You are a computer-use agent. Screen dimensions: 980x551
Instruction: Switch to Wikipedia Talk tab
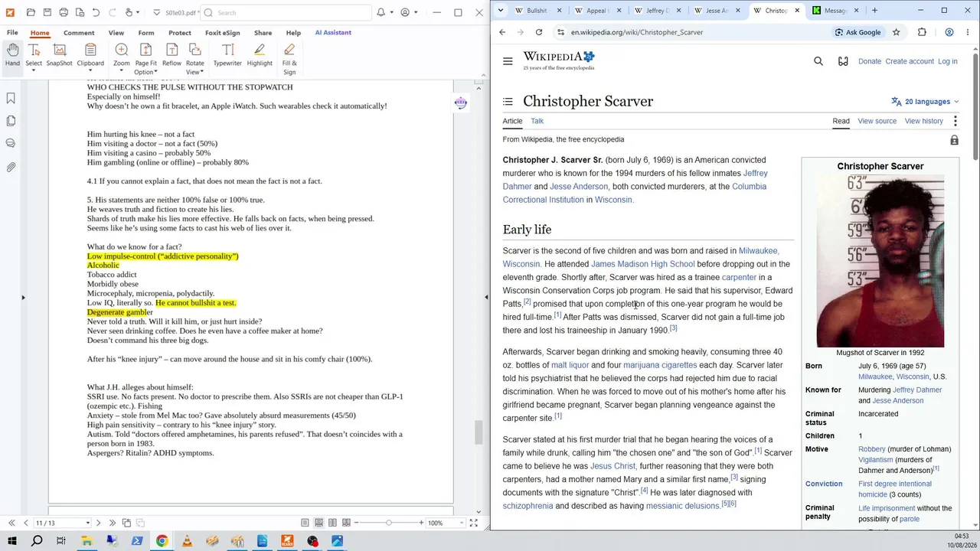pos(537,121)
